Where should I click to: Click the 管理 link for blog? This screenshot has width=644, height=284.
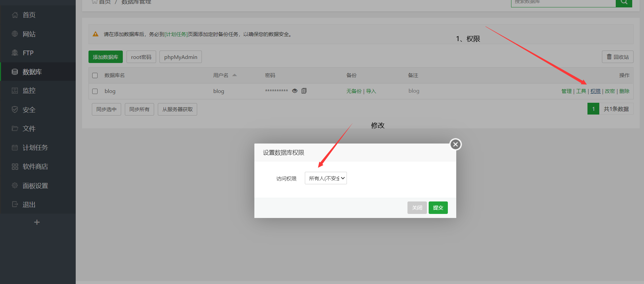coord(567,91)
